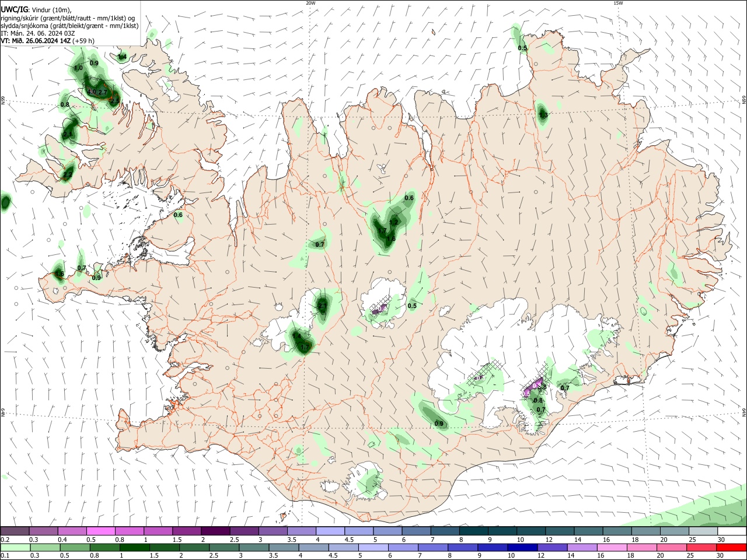Select the darkest green 1 swatch in lower scale
The image size is (747, 560).
(x=134, y=547)
